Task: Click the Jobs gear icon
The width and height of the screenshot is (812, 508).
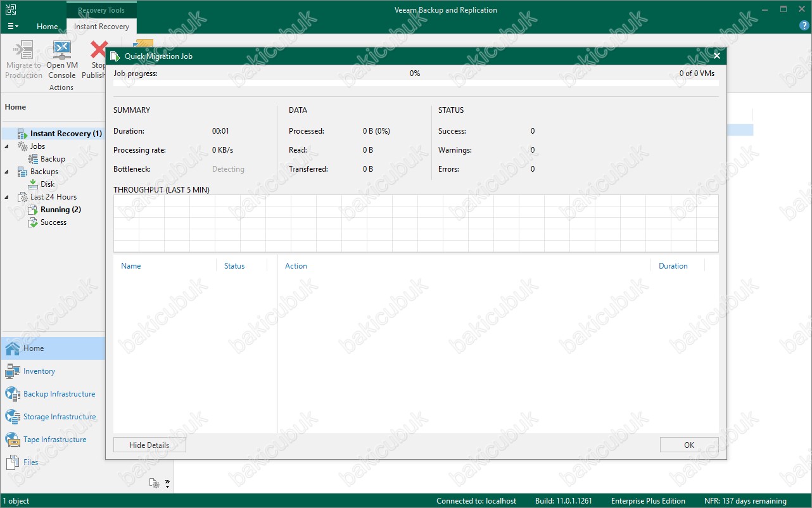Action: (x=22, y=146)
